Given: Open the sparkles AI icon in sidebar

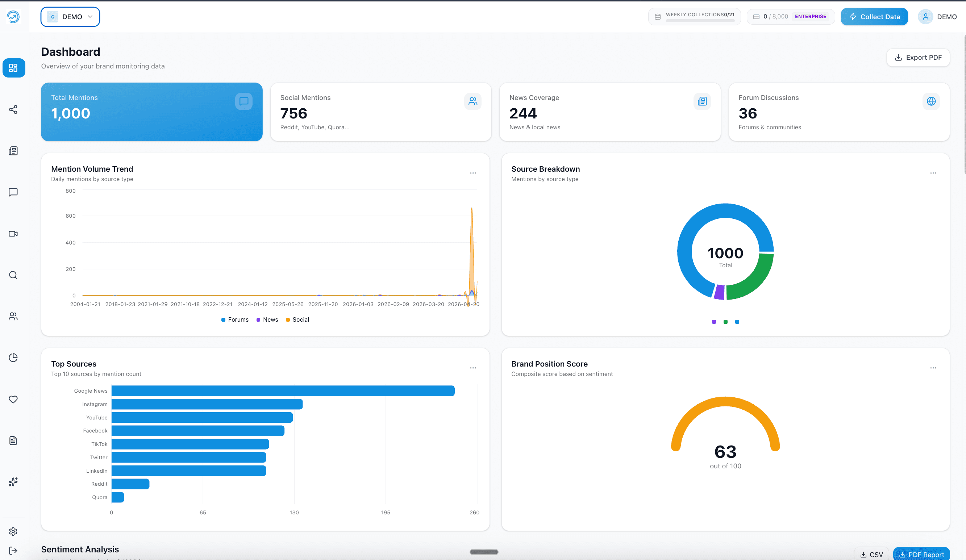Looking at the screenshot, I should 13,482.
